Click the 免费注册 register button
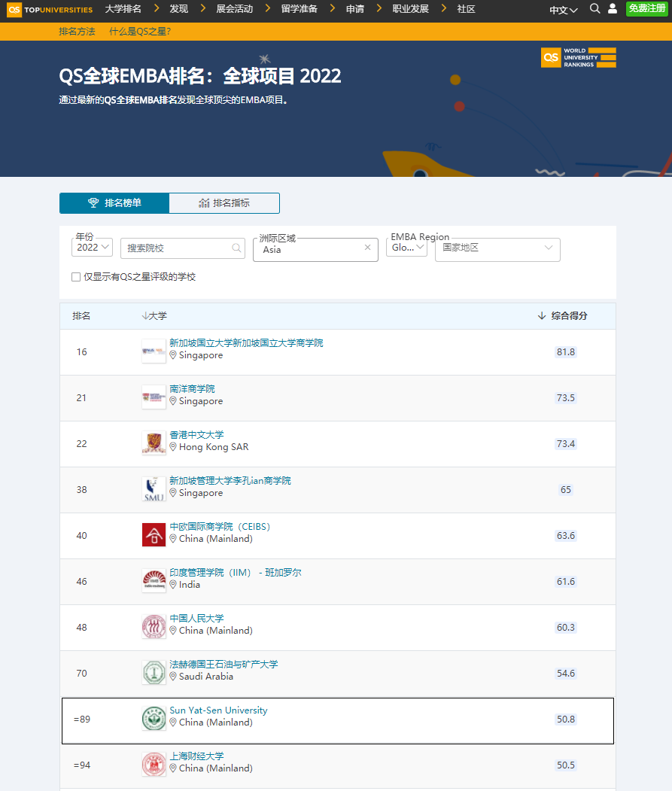 click(x=646, y=9)
